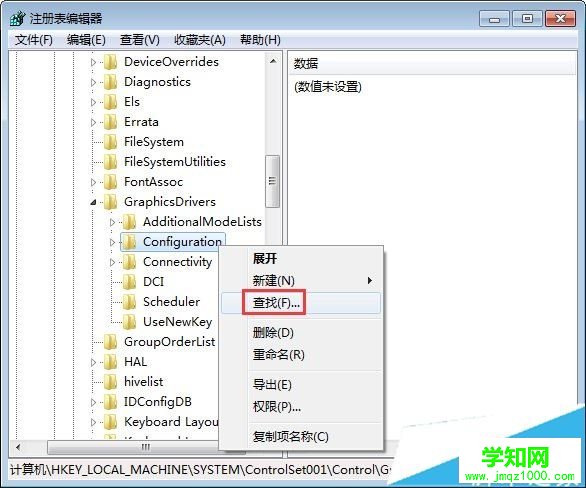This screenshot has height=488, width=586.
Task: Expand the Errata key
Action: click(93, 122)
